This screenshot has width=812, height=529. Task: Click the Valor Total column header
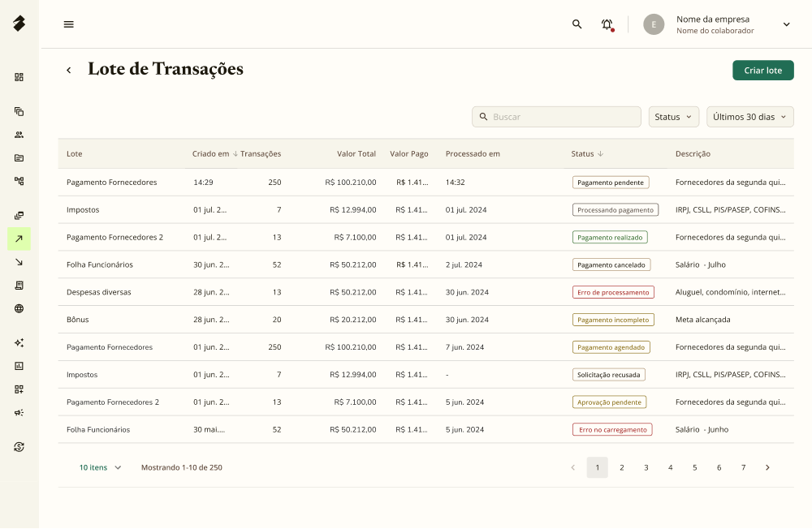coord(356,153)
